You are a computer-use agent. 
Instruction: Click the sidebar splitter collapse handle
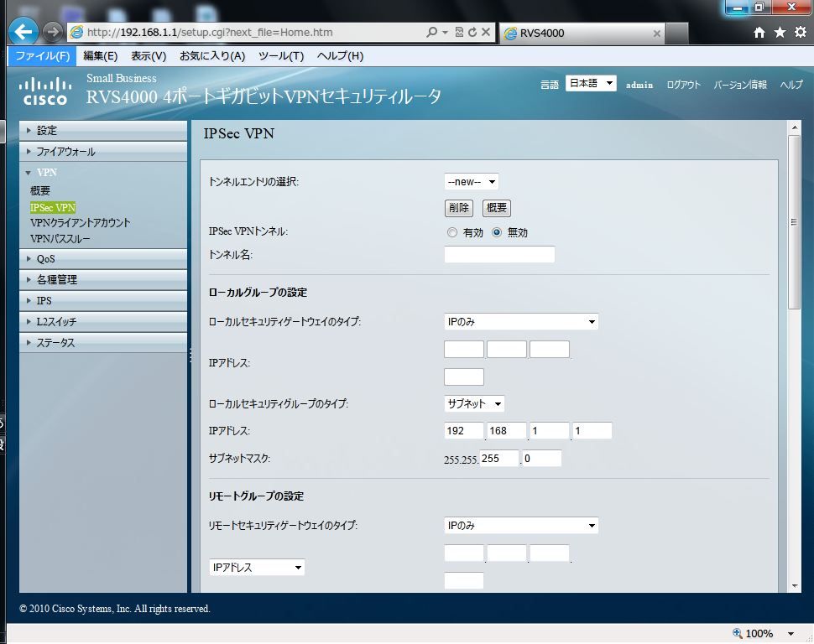click(x=190, y=356)
